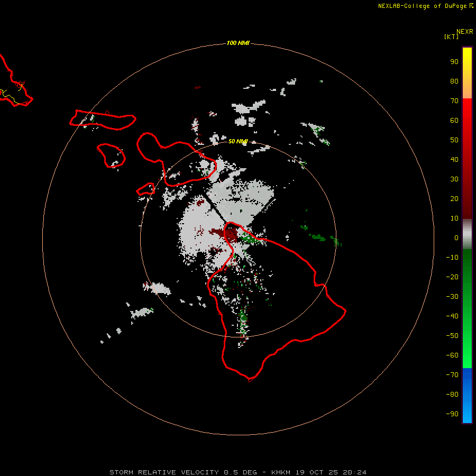The height and width of the screenshot is (476, 476).
Task: Click the -10 knot scale label
Action: click(452, 258)
